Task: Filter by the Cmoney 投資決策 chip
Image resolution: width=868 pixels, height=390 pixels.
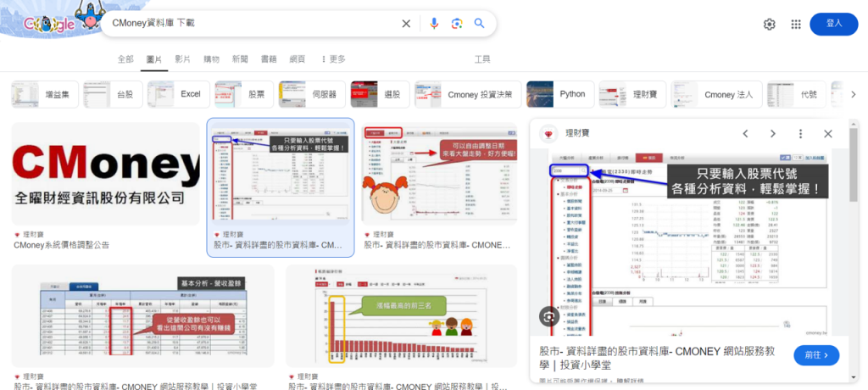Action: pos(468,94)
